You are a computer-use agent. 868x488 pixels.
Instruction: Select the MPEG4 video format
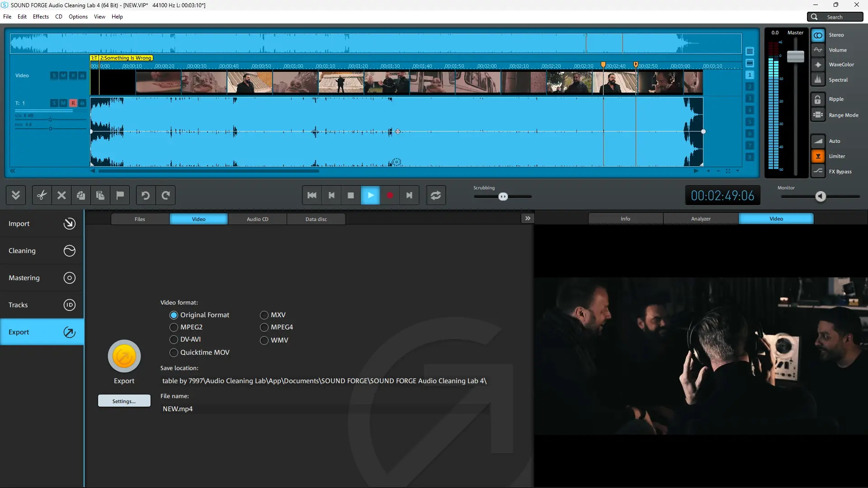[264, 327]
